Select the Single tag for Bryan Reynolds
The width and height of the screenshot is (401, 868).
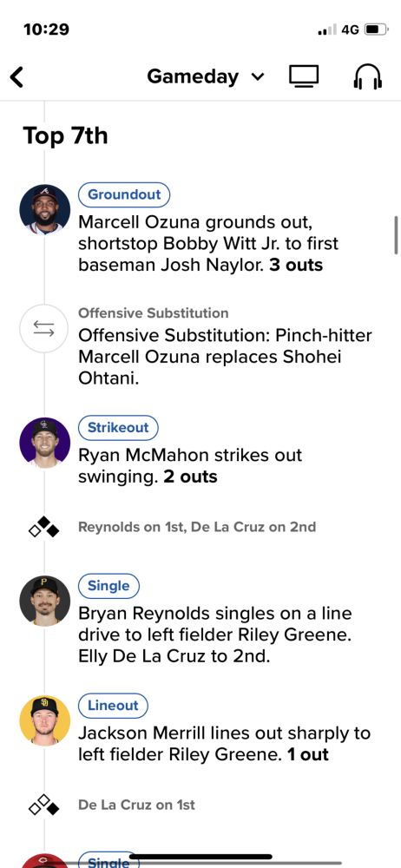coord(108,586)
